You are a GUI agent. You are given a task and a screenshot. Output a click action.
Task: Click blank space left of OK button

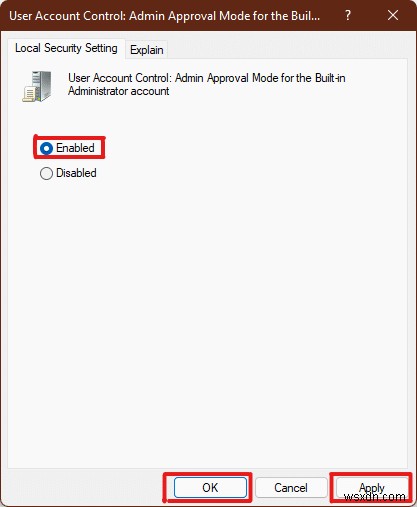pyautogui.click(x=83, y=488)
